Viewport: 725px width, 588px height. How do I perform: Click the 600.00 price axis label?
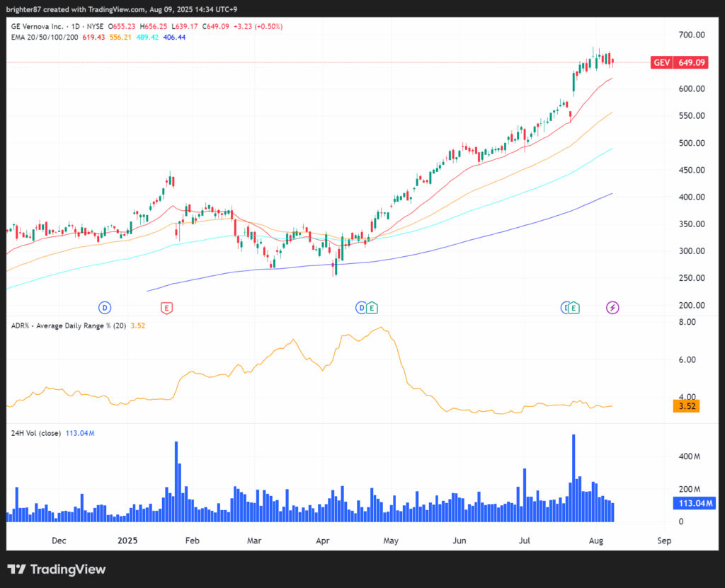[692, 88]
